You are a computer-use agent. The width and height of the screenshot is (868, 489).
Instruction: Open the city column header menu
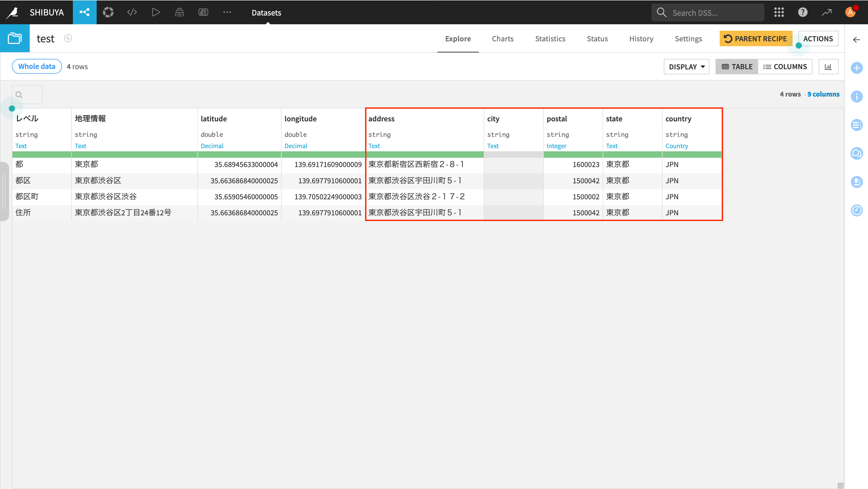click(x=493, y=119)
